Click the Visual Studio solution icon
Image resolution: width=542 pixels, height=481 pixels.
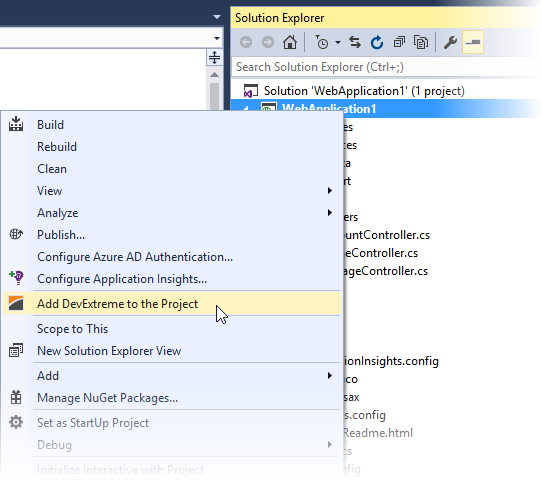pyautogui.click(x=251, y=91)
